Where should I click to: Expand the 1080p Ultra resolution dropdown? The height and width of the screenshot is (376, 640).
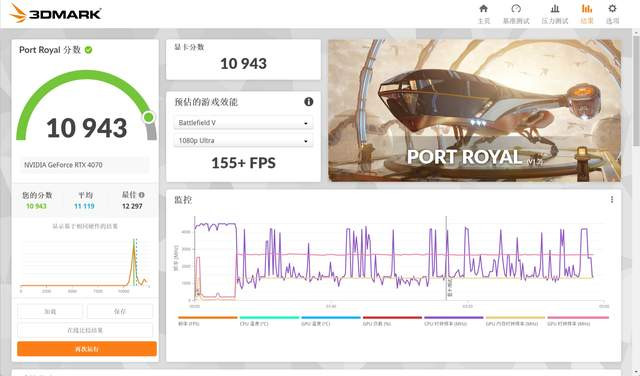tap(243, 141)
